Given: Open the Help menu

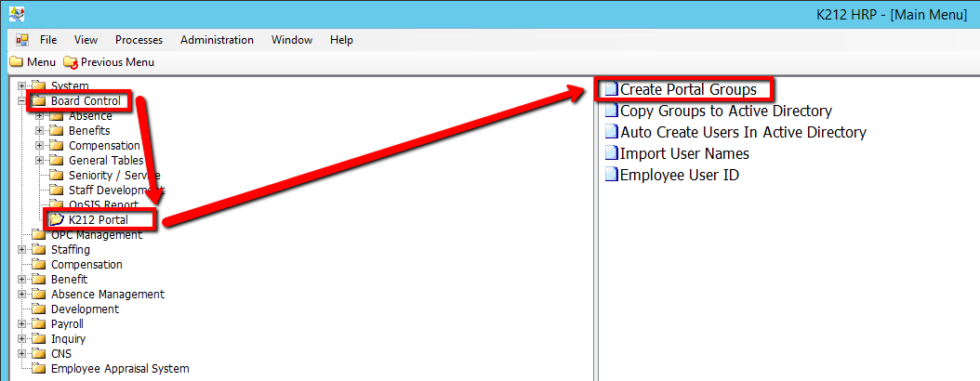Looking at the screenshot, I should 341,40.
